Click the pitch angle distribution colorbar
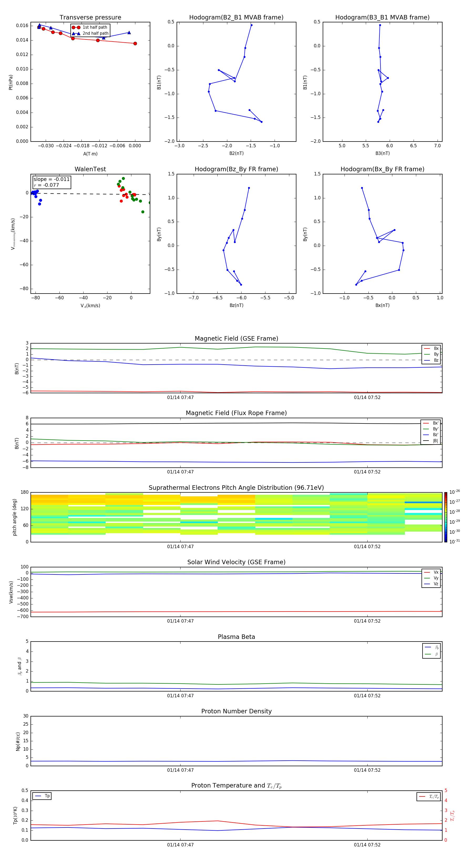 [446, 517]
